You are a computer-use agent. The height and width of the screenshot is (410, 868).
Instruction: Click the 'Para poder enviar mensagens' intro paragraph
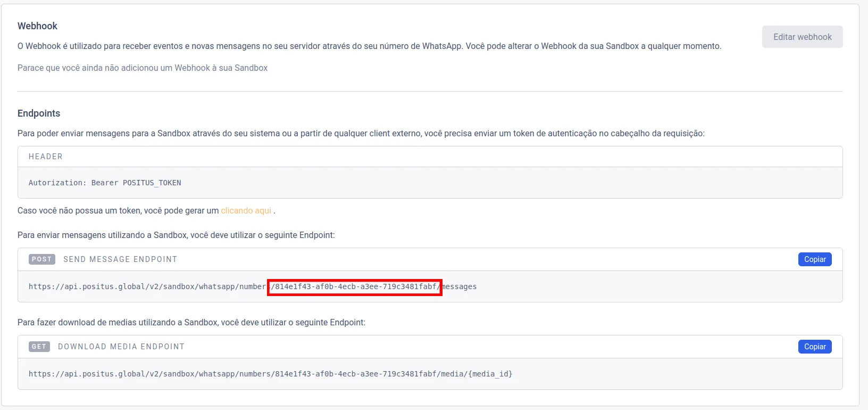pos(361,134)
